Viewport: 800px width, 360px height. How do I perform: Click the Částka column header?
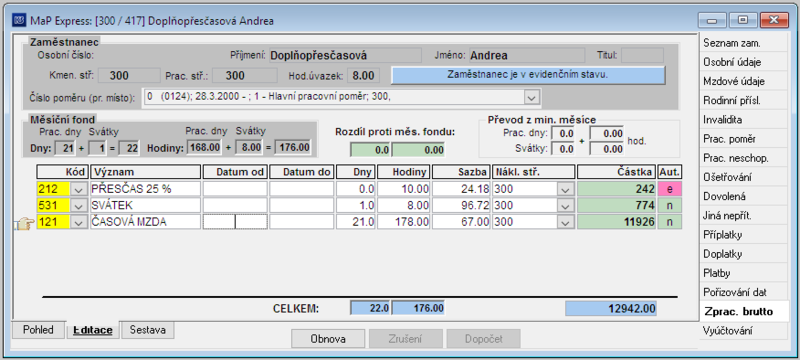pyautogui.click(x=616, y=172)
